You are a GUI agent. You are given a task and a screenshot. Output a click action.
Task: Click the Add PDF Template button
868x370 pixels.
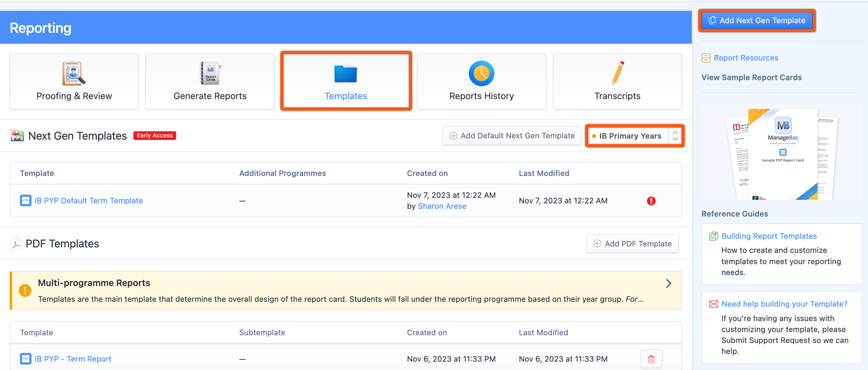[x=632, y=244]
